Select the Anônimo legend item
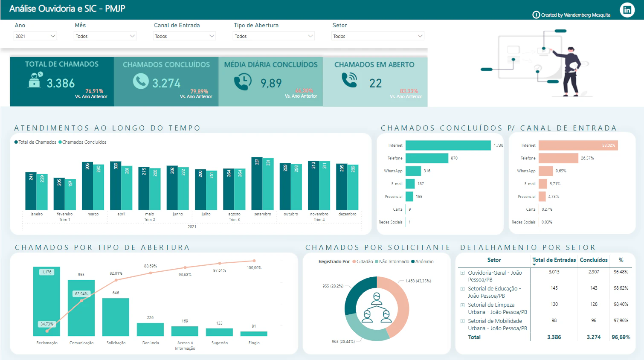The height and width of the screenshot is (360, 644). pos(422,261)
